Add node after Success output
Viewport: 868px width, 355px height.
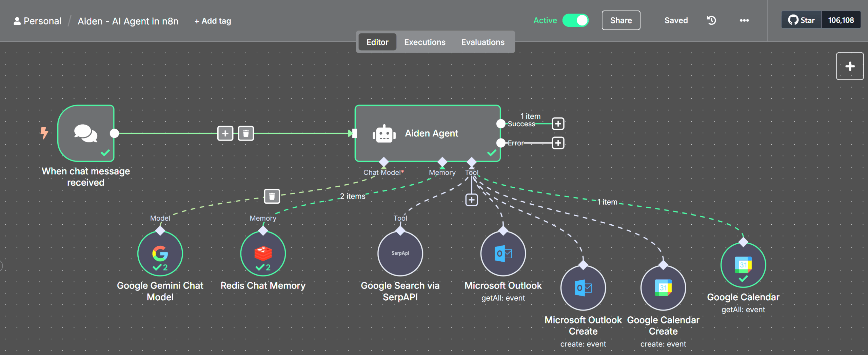[558, 124]
